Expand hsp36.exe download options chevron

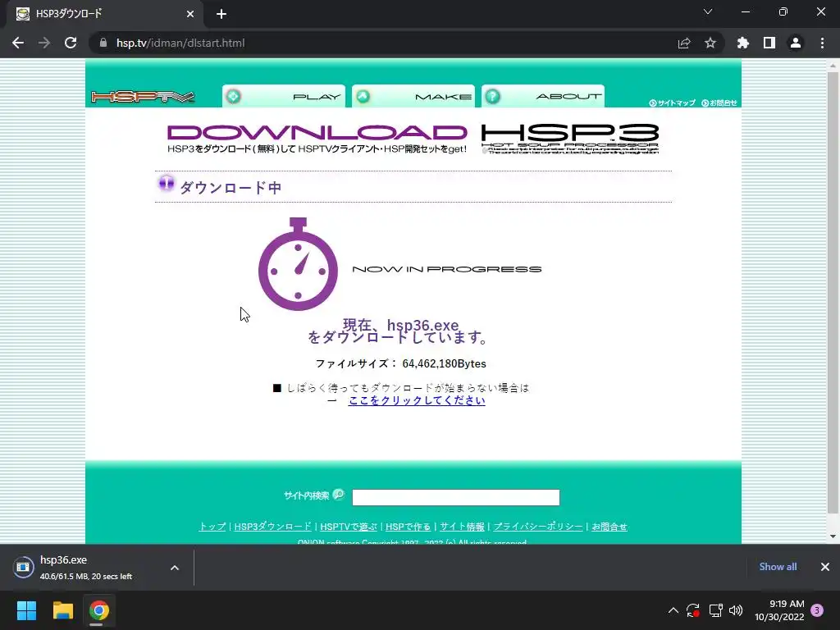point(175,568)
